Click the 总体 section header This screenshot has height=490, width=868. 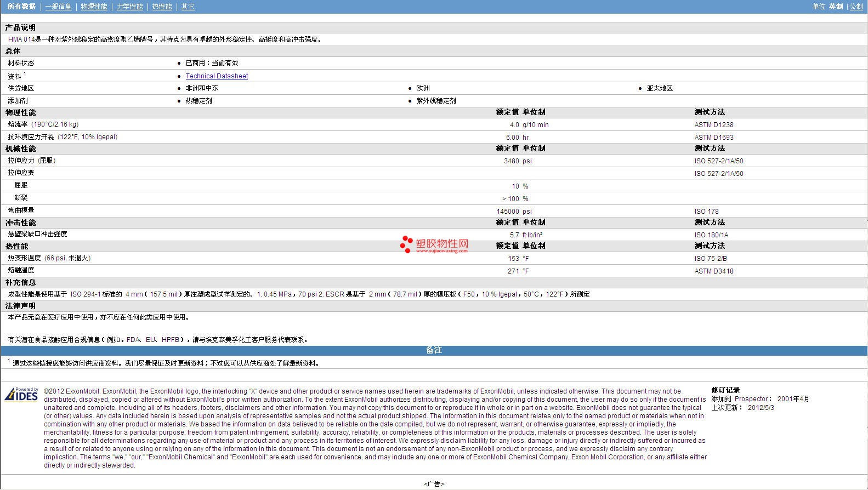point(13,51)
